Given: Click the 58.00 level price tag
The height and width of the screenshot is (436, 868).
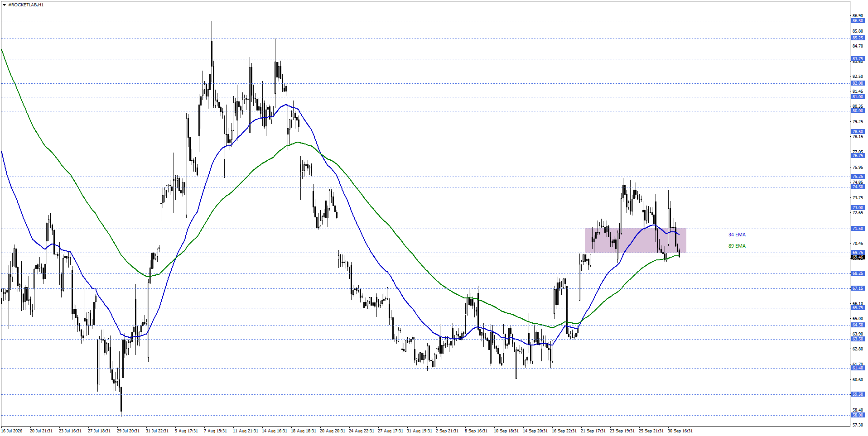Looking at the screenshot, I should (x=858, y=415).
